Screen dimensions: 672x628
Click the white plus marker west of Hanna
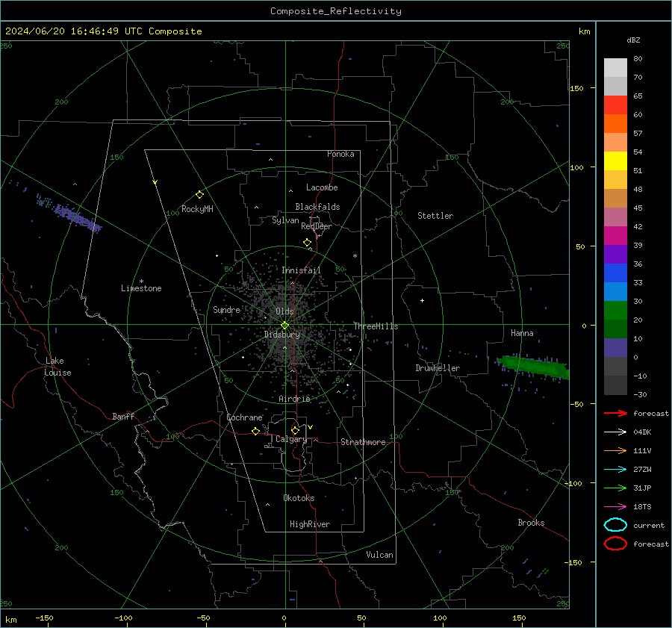pyautogui.click(x=422, y=300)
